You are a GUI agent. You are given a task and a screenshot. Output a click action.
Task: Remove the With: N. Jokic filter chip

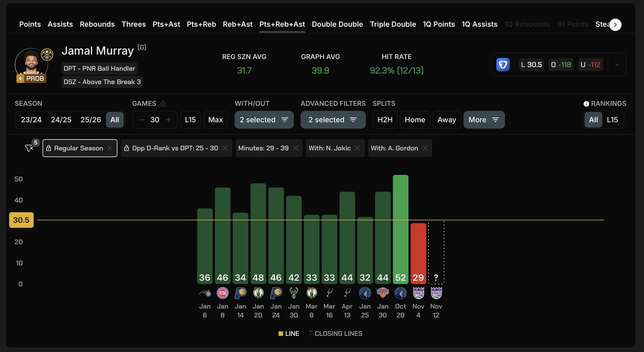(358, 148)
